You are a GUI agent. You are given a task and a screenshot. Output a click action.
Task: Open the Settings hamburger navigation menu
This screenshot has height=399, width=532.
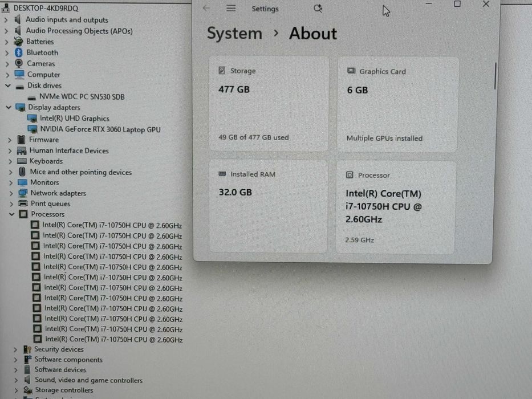click(231, 8)
